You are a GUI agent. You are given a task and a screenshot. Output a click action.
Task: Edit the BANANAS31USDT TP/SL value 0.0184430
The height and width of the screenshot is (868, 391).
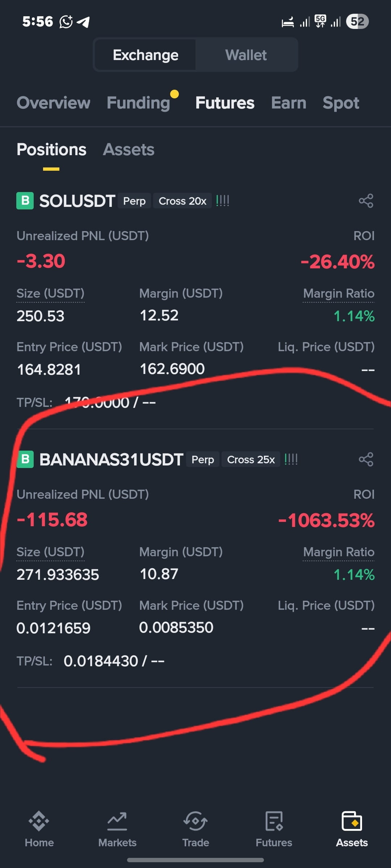[101, 661]
